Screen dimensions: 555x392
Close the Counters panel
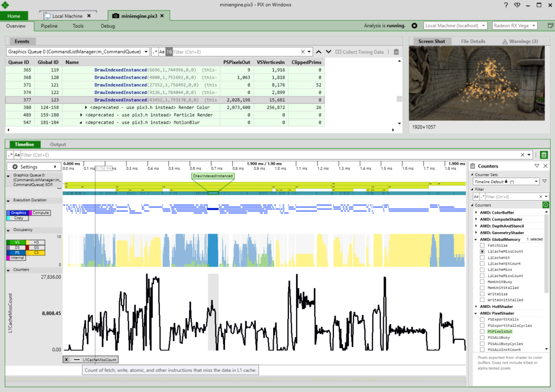click(545, 166)
